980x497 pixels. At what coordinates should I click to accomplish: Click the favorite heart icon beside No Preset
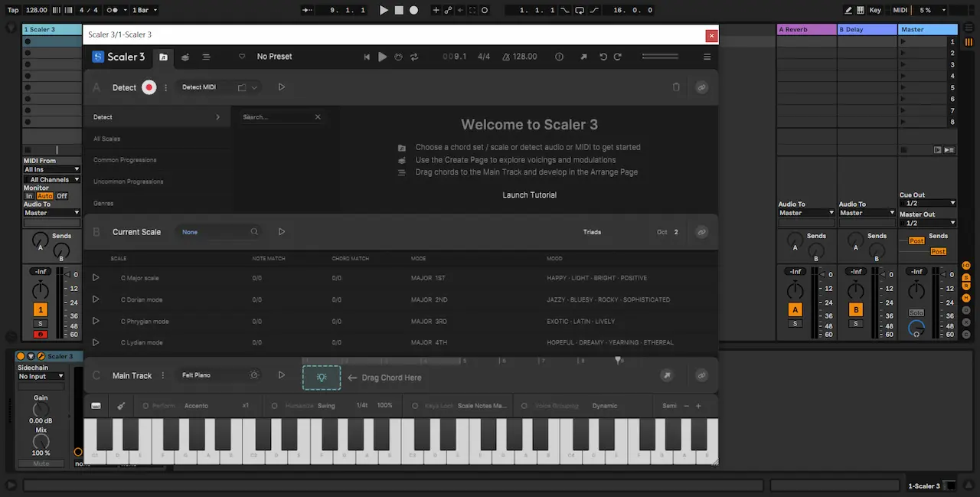[242, 57]
